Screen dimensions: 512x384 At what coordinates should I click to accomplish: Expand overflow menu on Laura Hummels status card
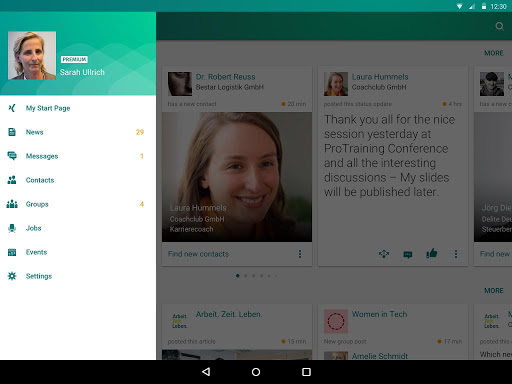coord(456,254)
